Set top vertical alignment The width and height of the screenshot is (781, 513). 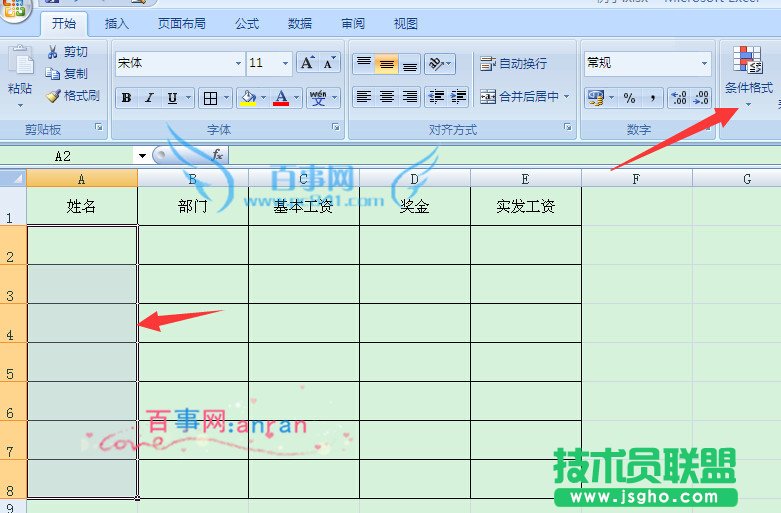click(364, 64)
